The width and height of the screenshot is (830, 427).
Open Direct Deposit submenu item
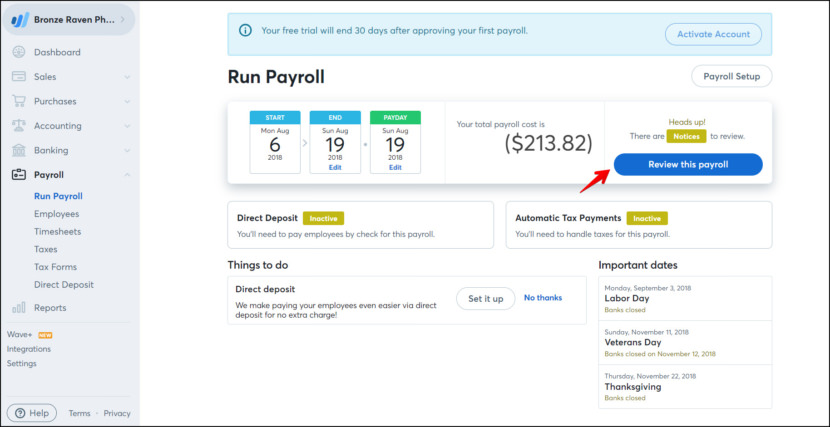tap(64, 285)
